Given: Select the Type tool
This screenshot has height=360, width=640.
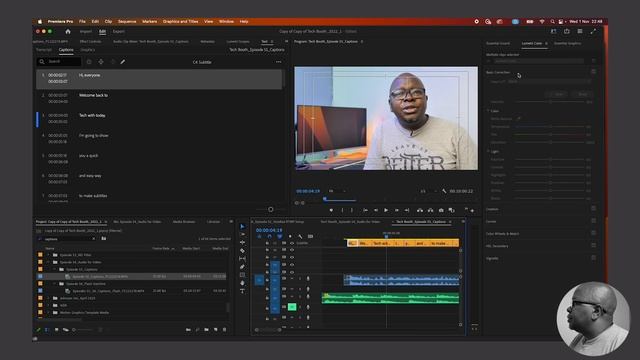Looking at the screenshot, I should pyautogui.click(x=242, y=291).
